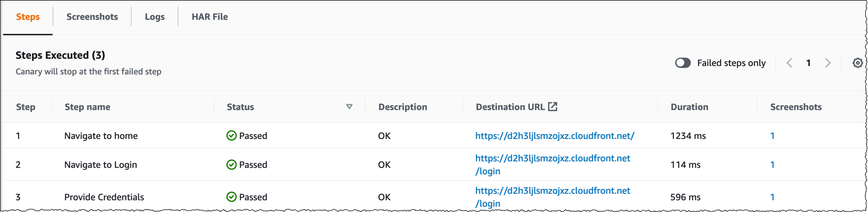Go to next page with right chevron
868x212 pixels.
click(x=827, y=63)
